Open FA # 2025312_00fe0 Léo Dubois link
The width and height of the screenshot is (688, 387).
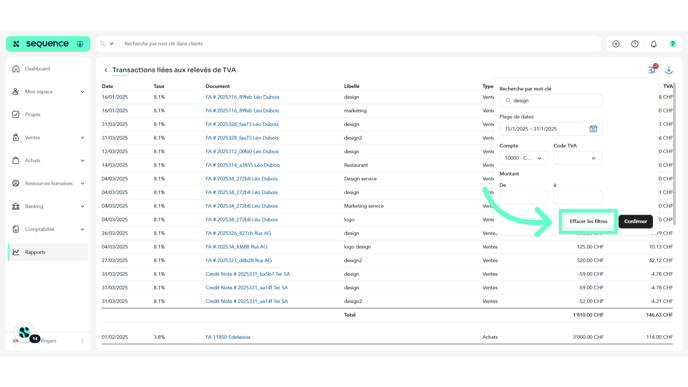[x=242, y=151]
